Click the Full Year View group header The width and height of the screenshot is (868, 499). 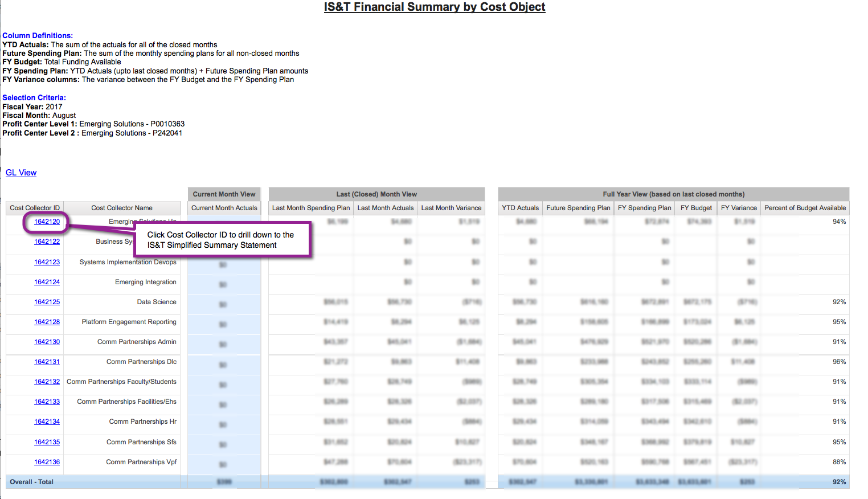pos(674,194)
